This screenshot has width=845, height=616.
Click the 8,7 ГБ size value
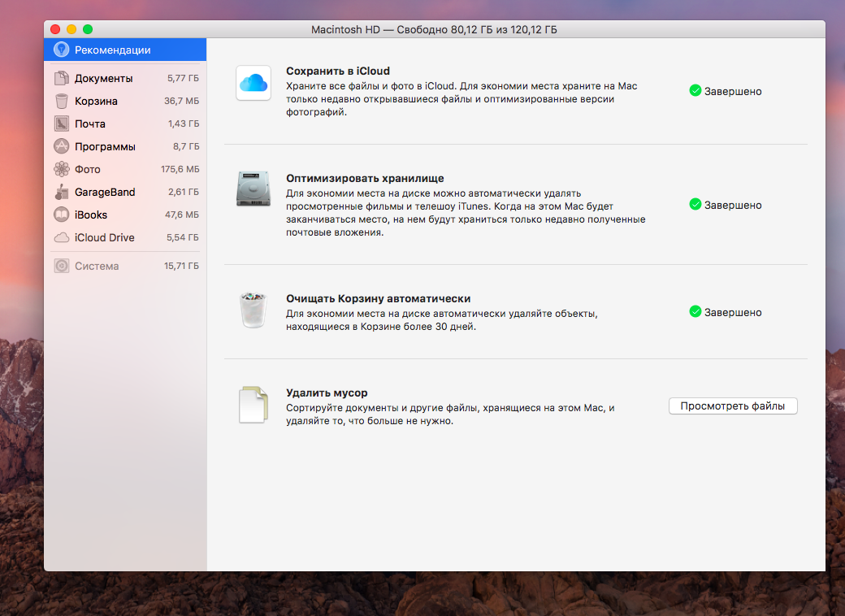tap(186, 146)
